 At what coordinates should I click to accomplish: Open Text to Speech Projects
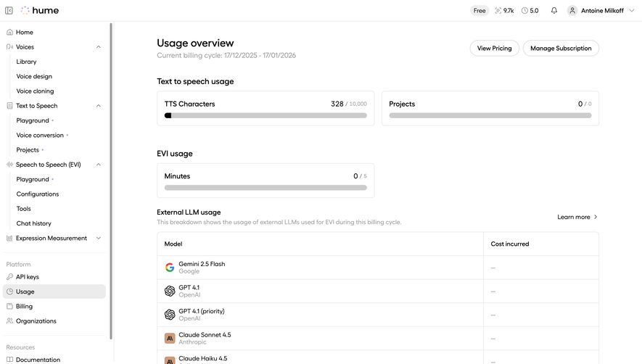click(28, 150)
